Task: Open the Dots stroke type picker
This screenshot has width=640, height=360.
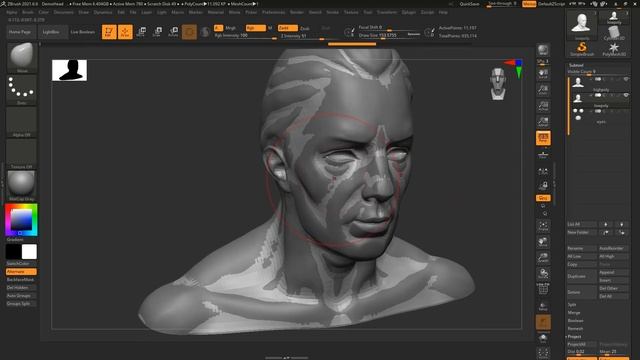Action: (x=22, y=89)
